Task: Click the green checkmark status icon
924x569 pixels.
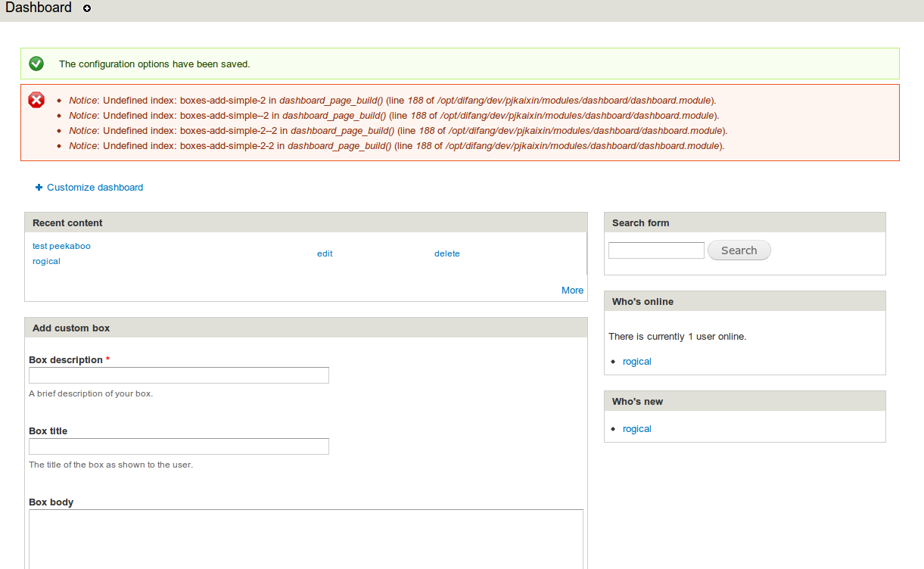Action: point(36,64)
